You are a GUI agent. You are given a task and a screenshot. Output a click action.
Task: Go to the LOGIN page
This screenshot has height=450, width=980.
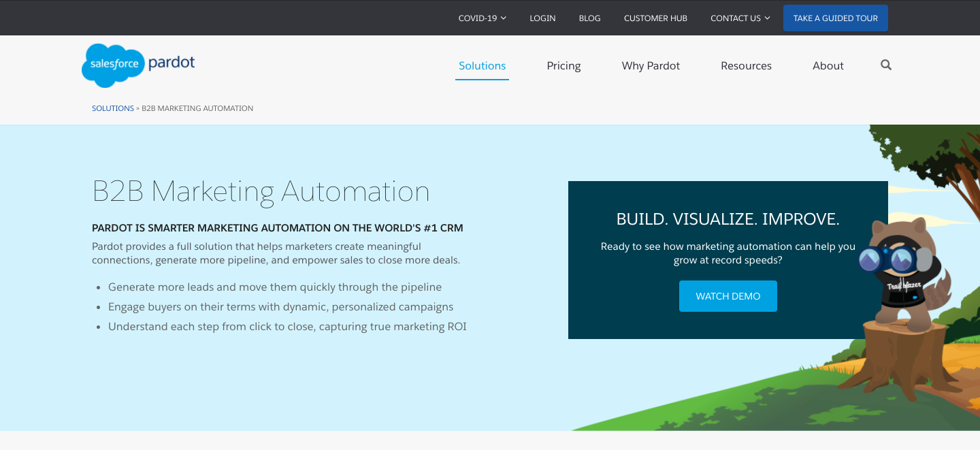tap(542, 18)
